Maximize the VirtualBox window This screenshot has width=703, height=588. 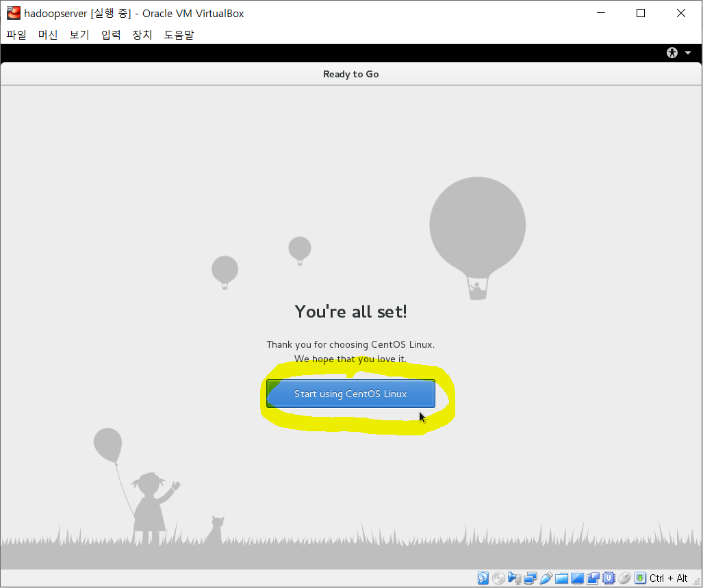pyautogui.click(x=641, y=13)
